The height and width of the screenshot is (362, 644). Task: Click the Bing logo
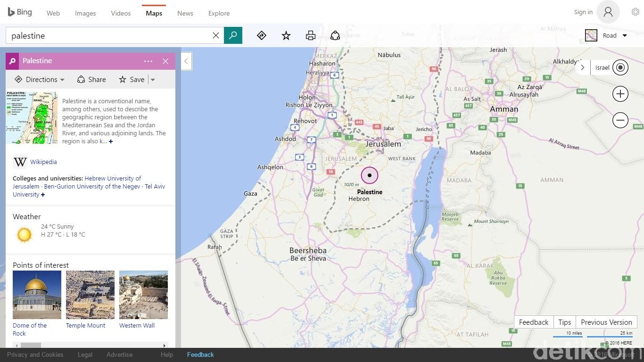(x=20, y=12)
